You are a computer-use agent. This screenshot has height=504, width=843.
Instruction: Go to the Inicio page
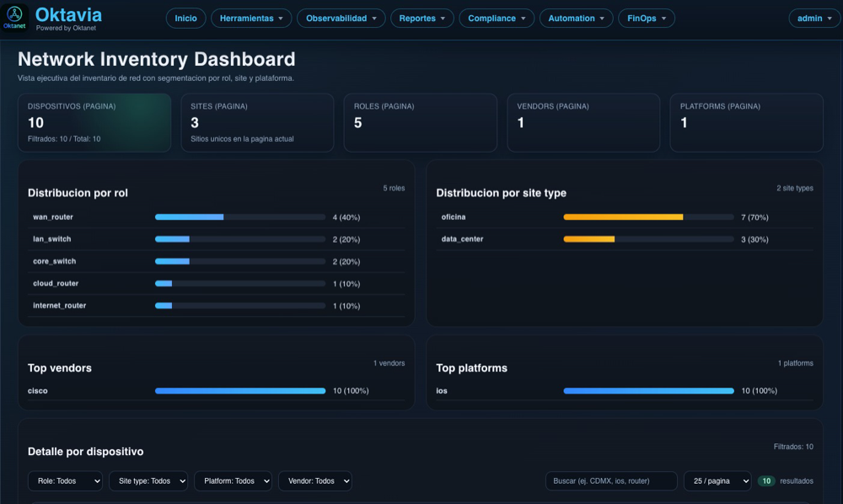(185, 19)
